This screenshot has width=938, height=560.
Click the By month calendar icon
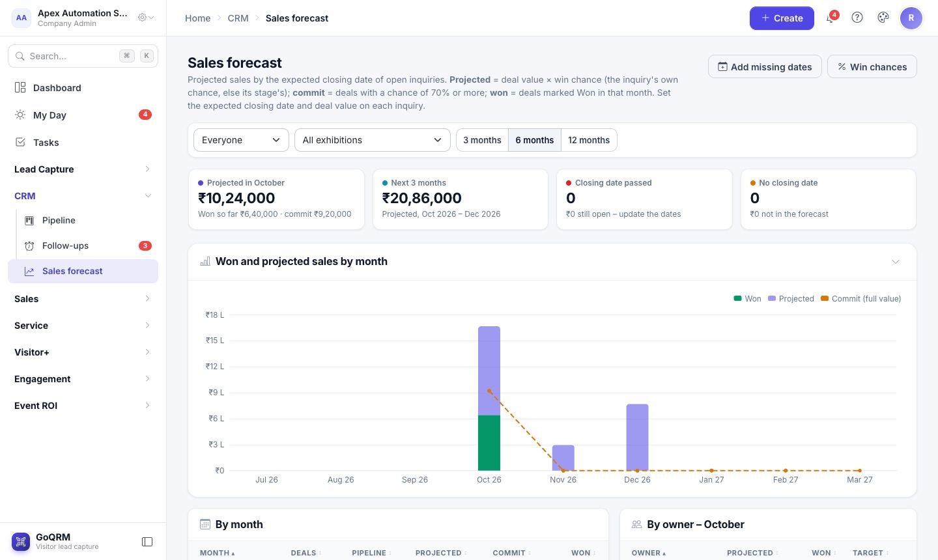[205, 524]
